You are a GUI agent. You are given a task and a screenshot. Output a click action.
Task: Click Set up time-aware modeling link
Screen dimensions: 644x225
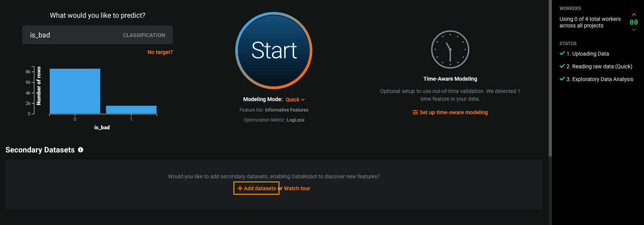point(450,112)
